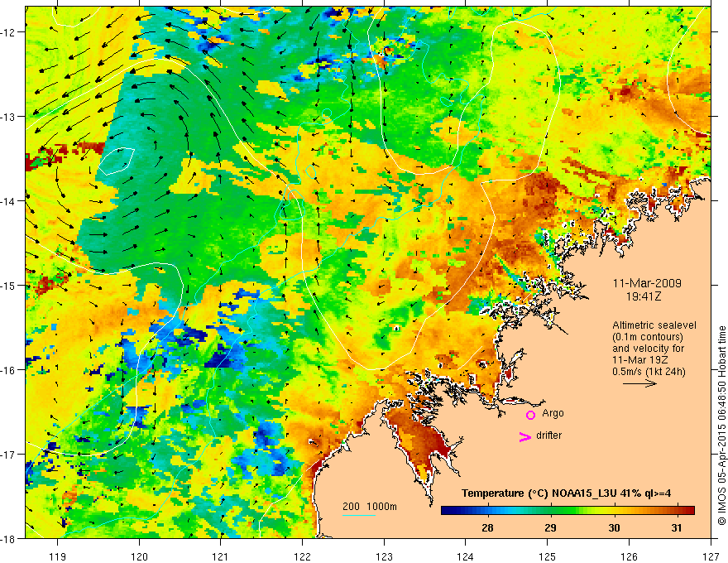Click the 'Argo' legend label
The height and width of the screenshot is (563, 728).
tap(553, 413)
